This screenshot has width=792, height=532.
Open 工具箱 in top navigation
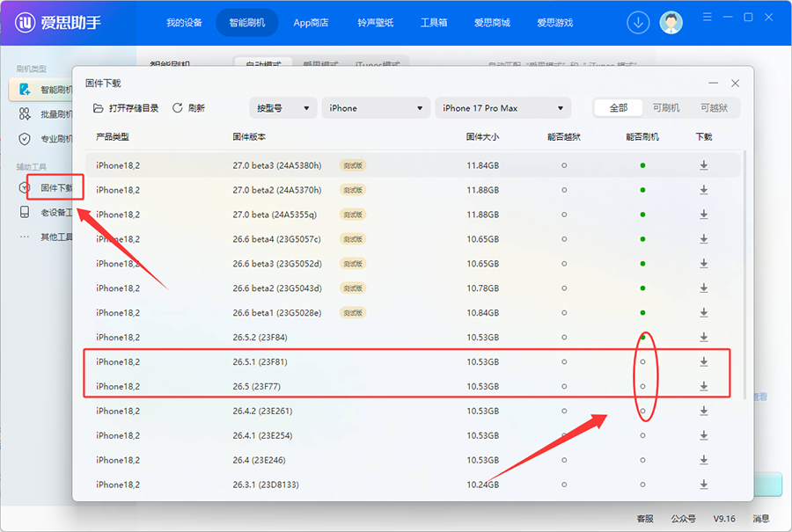(x=434, y=23)
